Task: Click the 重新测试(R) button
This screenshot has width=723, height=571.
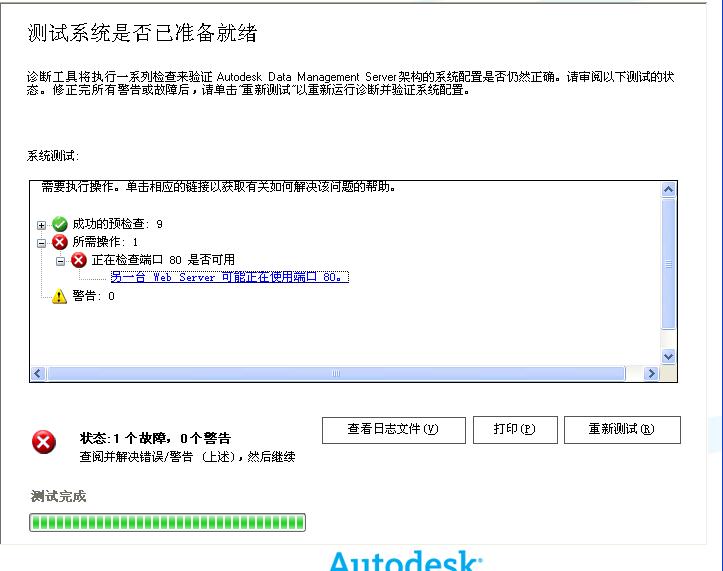Action: (x=622, y=430)
